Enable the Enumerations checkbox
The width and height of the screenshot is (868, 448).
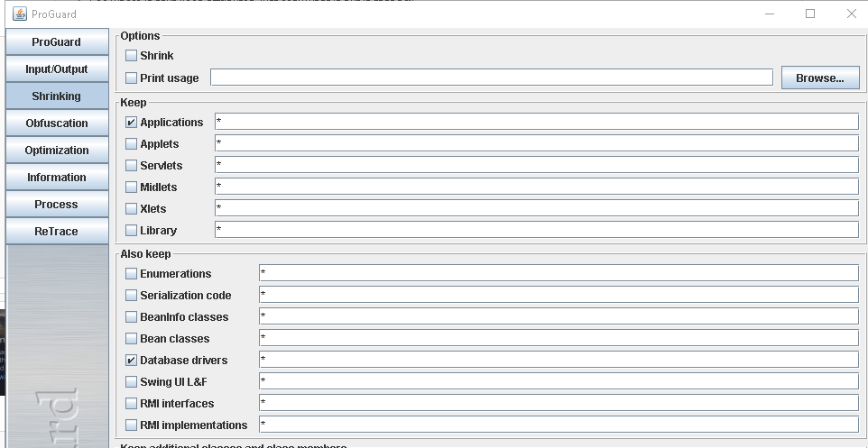click(131, 274)
